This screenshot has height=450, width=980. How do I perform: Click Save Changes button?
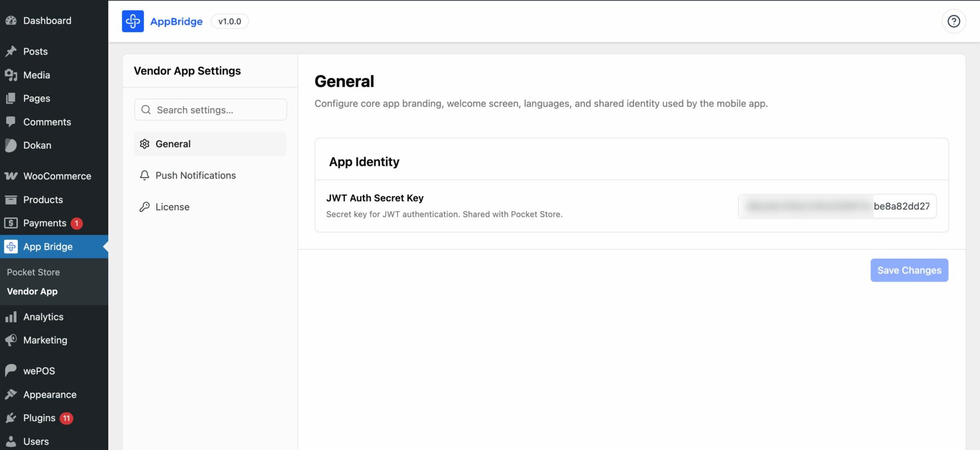[x=909, y=270]
